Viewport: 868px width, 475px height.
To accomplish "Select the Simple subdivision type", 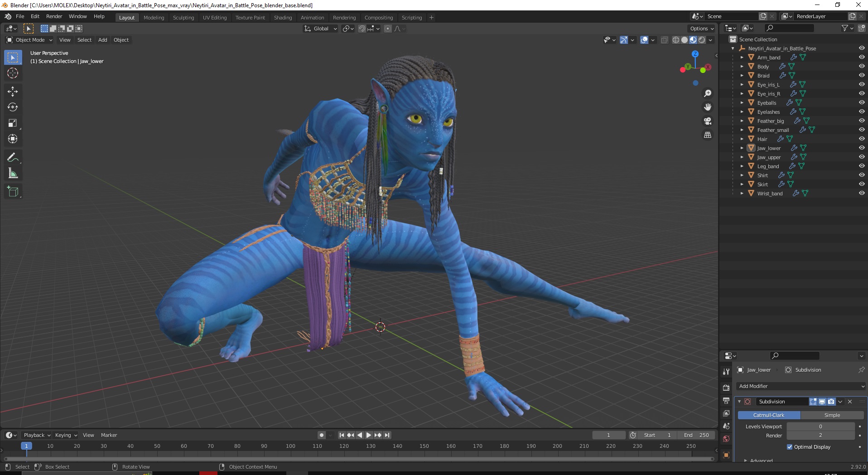I will click(x=832, y=415).
